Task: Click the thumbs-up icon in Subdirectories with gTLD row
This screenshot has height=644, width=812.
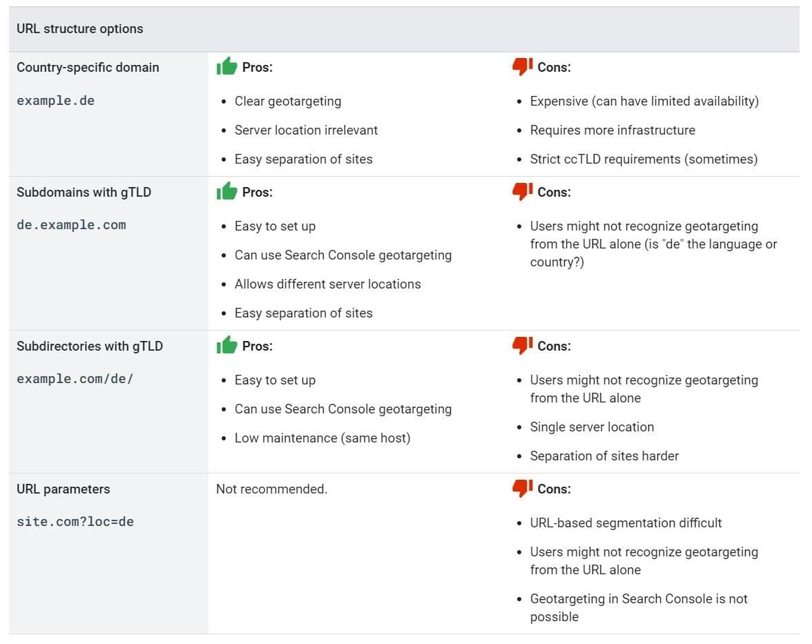Action: [x=226, y=345]
